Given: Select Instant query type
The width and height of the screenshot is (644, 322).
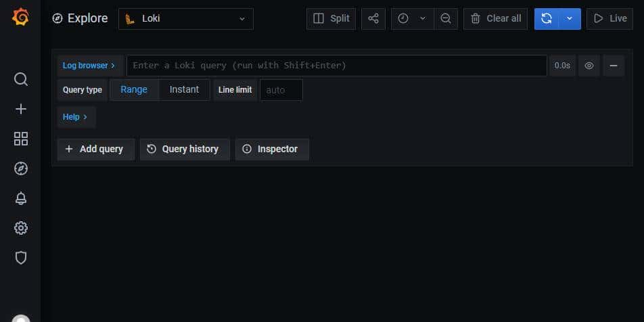Looking at the screenshot, I should pyautogui.click(x=184, y=90).
